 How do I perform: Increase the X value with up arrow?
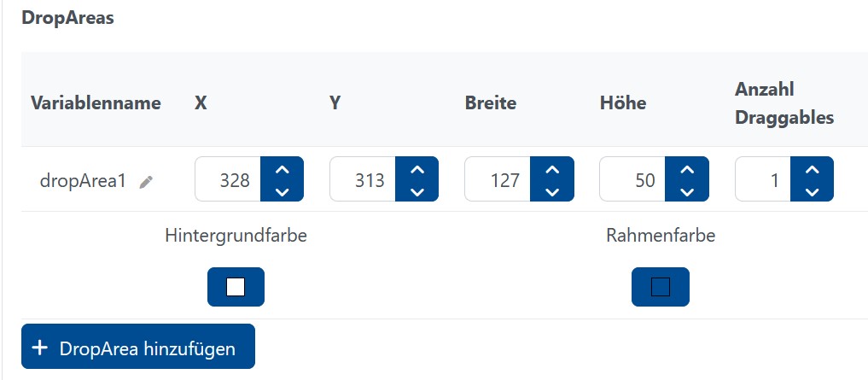(x=282, y=170)
